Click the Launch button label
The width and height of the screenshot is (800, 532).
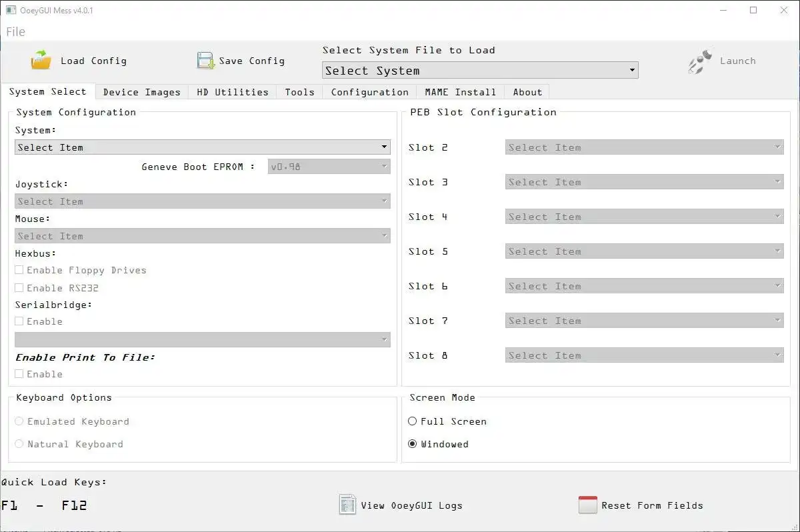tap(738, 61)
